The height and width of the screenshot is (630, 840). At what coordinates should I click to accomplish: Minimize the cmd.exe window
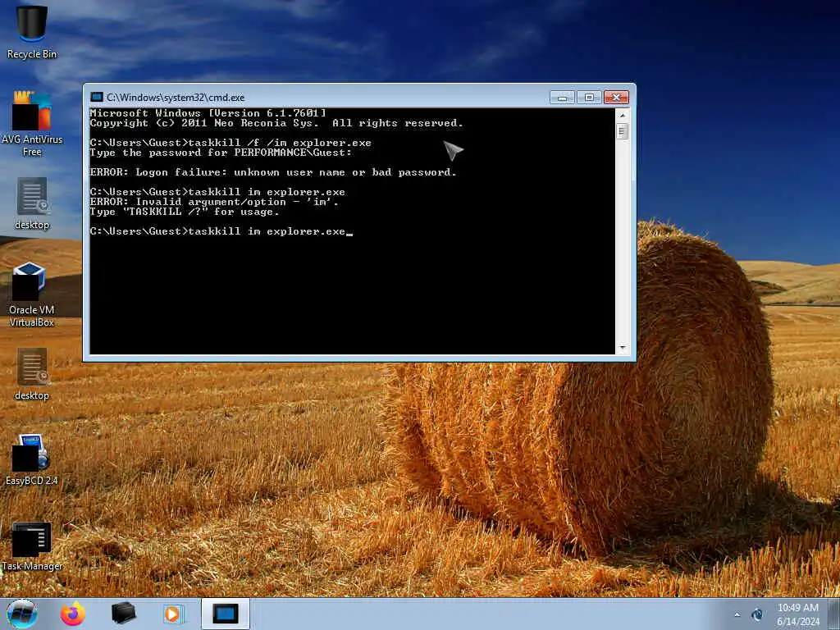point(563,98)
